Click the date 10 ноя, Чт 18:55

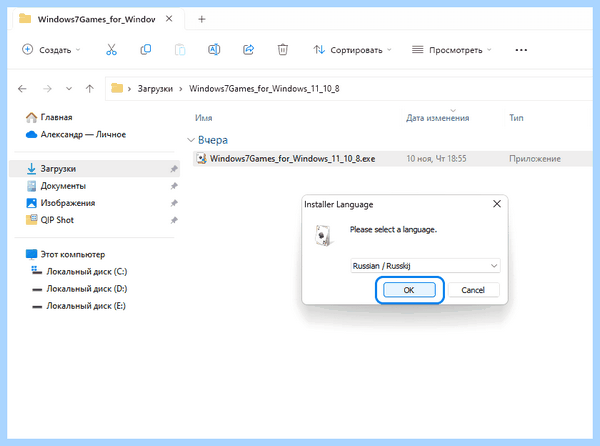[436, 159]
